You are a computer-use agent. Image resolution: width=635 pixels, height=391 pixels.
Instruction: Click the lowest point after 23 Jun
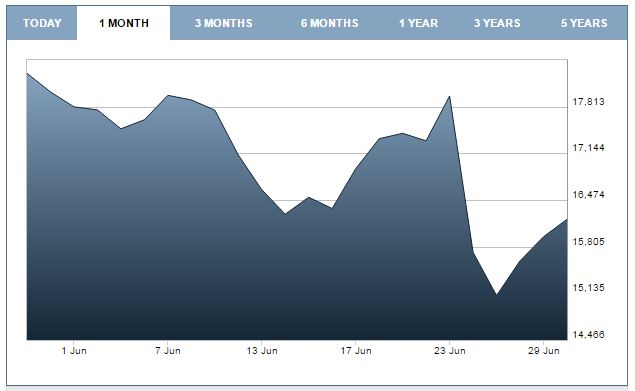click(496, 294)
